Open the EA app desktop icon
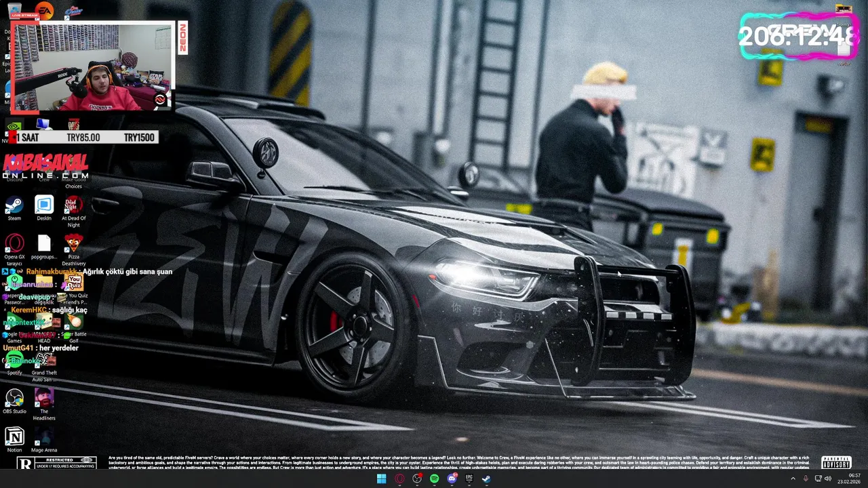Image resolution: width=868 pixels, height=488 pixels. (44, 10)
